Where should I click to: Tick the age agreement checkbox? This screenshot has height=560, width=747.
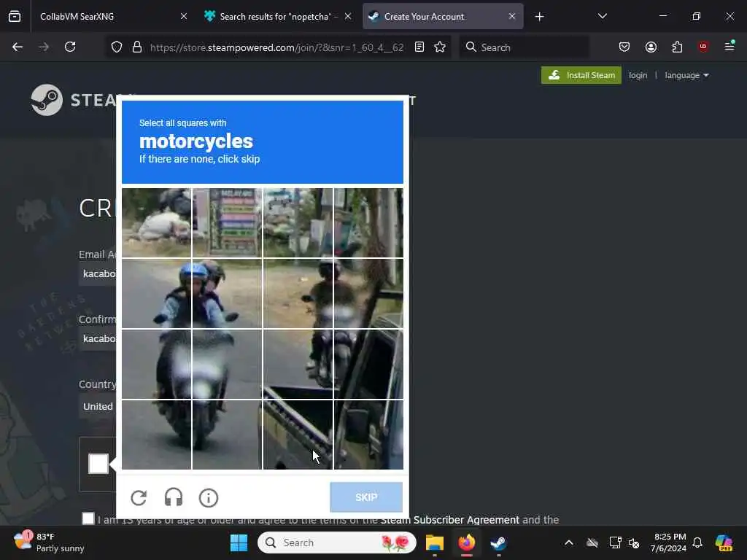[x=88, y=518]
